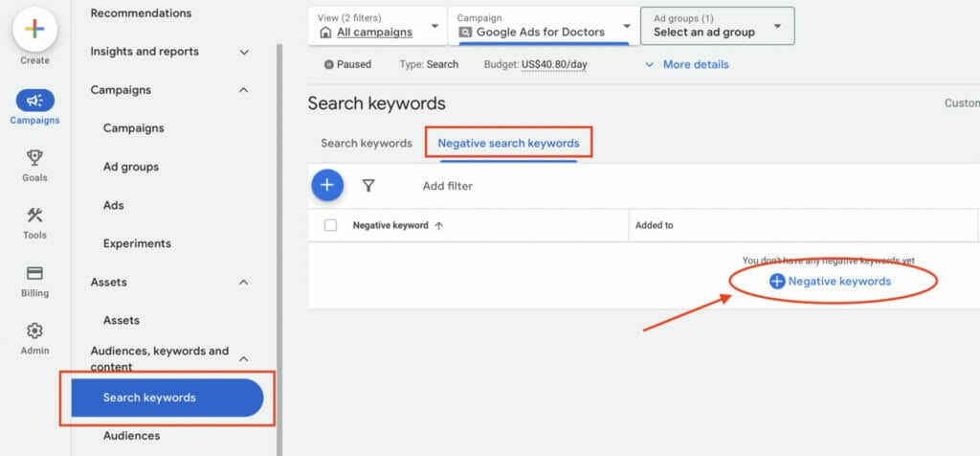Viewport: 980px width, 456px height.
Task: Select the Negative search keywords tab
Action: point(508,144)
